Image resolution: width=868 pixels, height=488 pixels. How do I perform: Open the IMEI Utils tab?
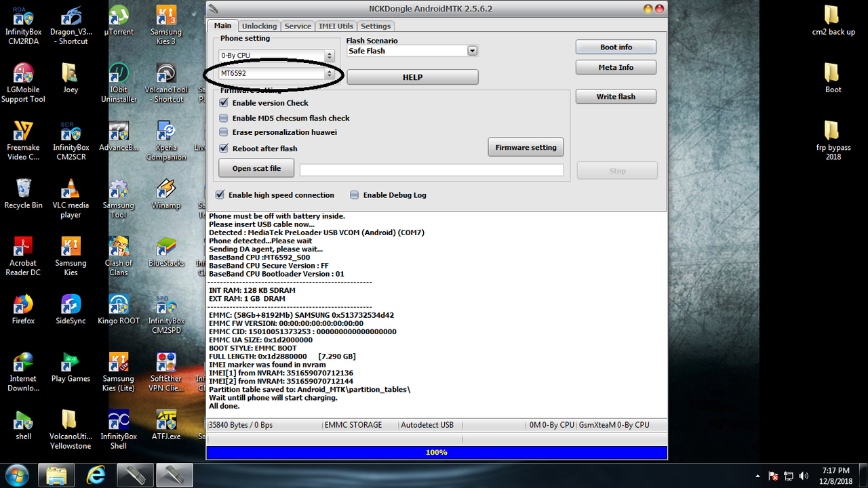tap(336, 26)
